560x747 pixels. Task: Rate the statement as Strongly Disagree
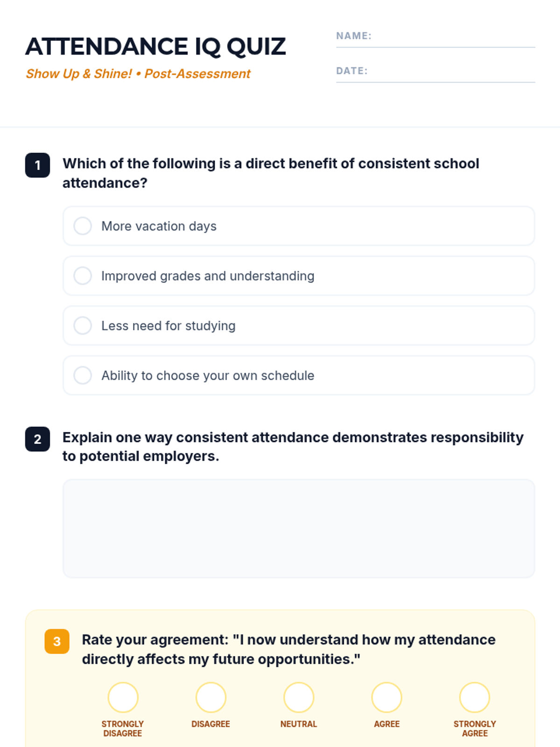click(x=123, y=698)
